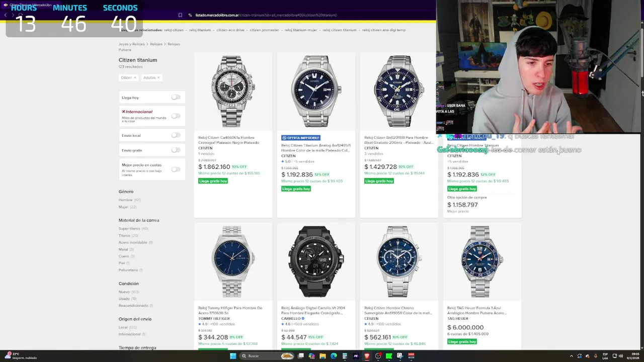This screenshot has height=362, width=644.
Task: Filter by Nuevo condition
Action: click(129, 292)
